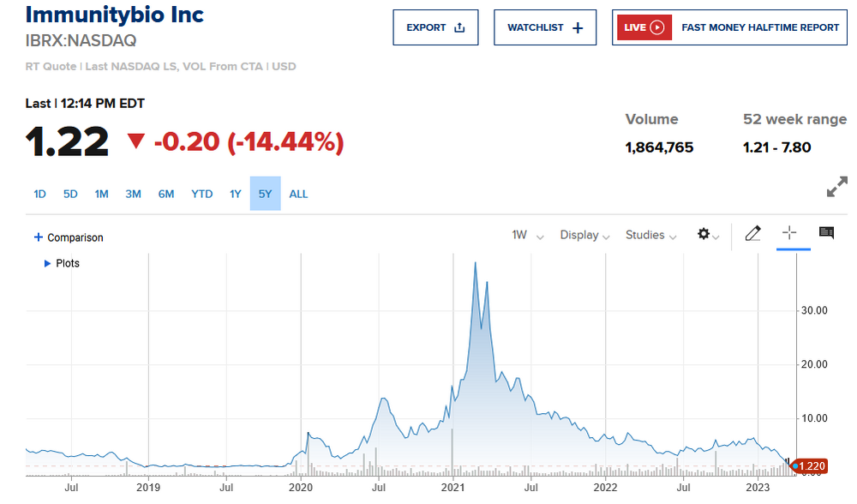Open the 1W interval dropdown
The width and height of the screenshot is (857, 504).
coord(527,235)
